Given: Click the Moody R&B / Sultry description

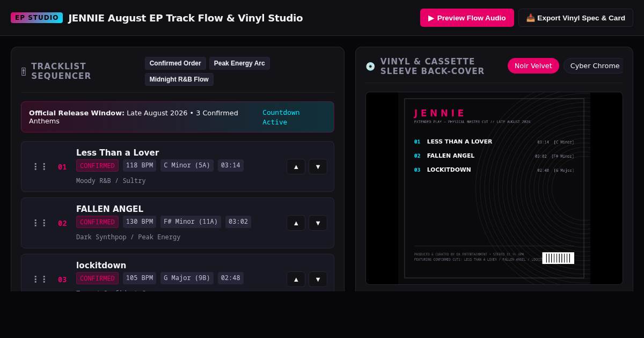Looking at the screenshot, I should [x=111, y=181].
